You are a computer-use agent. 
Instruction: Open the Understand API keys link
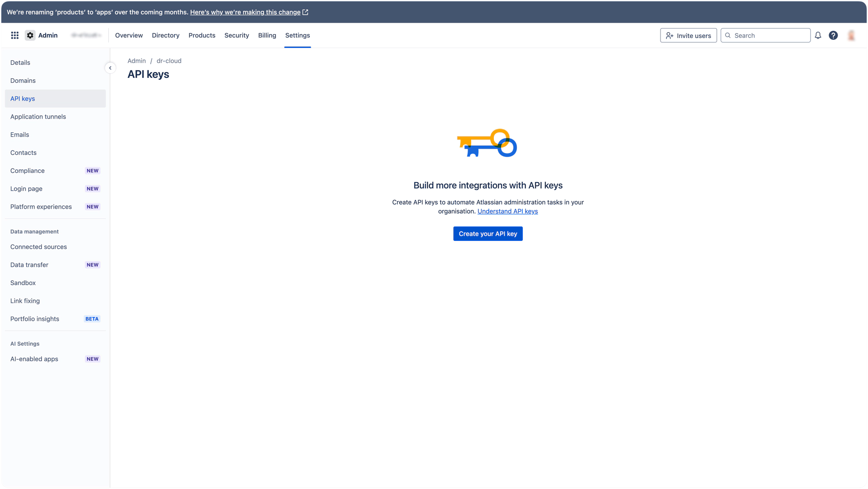507,211
